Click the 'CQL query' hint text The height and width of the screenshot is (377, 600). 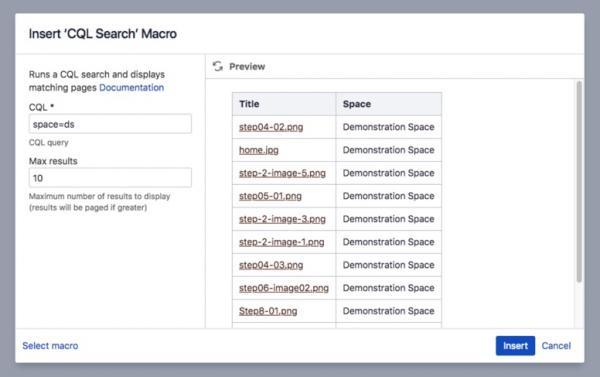(x=49, y=142)
